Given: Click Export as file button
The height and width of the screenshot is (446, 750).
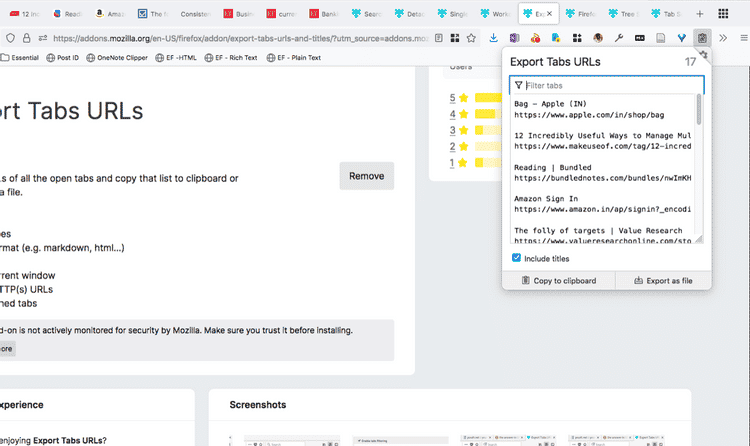Looking at the screenshot, I should [x=663, y=280].
